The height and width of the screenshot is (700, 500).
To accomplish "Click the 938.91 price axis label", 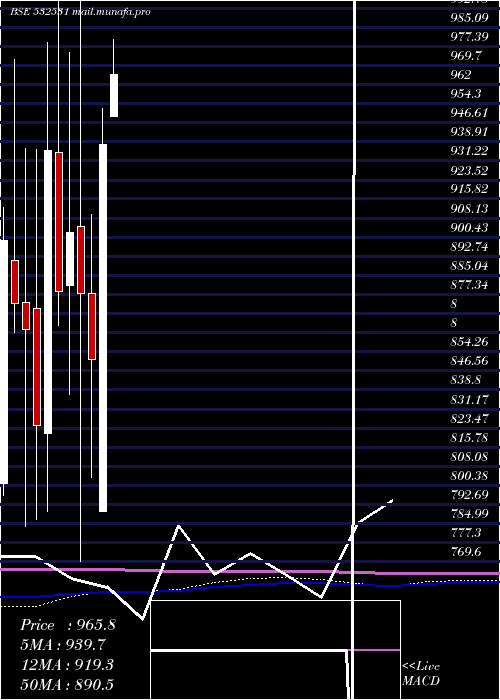I will (x=469, y=132).
